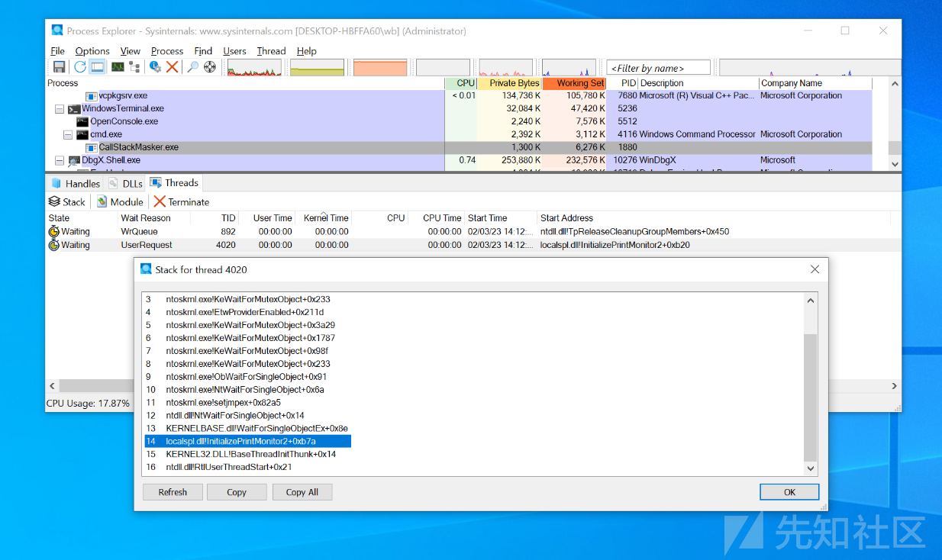Open the Users menu

point(235,51)
